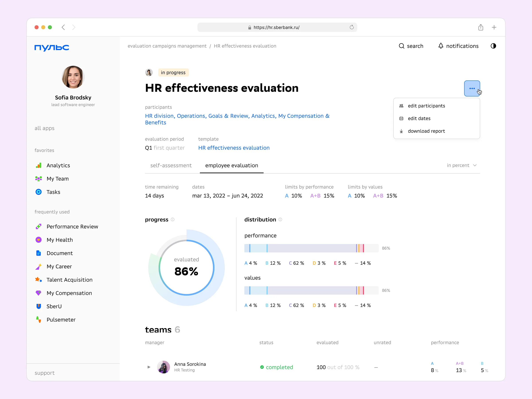Click the My Health heart icon
Viewport: 532px width, 399px height.
point(39,240)
